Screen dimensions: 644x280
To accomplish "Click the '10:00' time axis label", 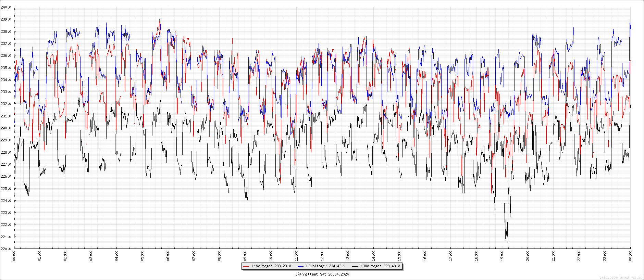I will pyautogui.click(x=271, y=256).
